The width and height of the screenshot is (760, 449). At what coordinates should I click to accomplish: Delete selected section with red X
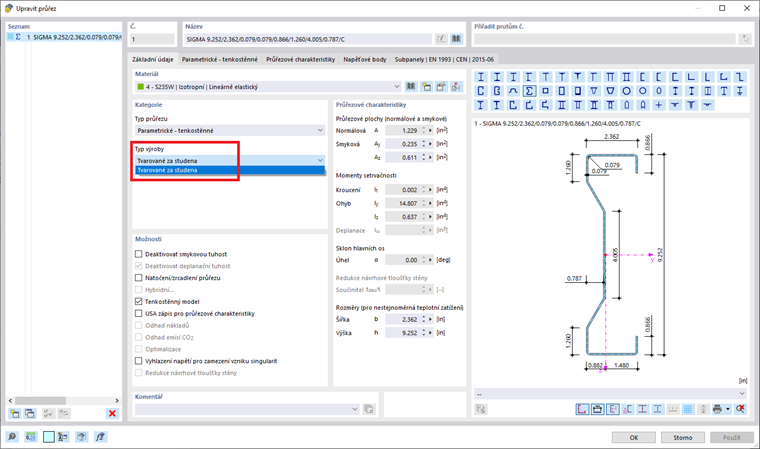[112, 414]
